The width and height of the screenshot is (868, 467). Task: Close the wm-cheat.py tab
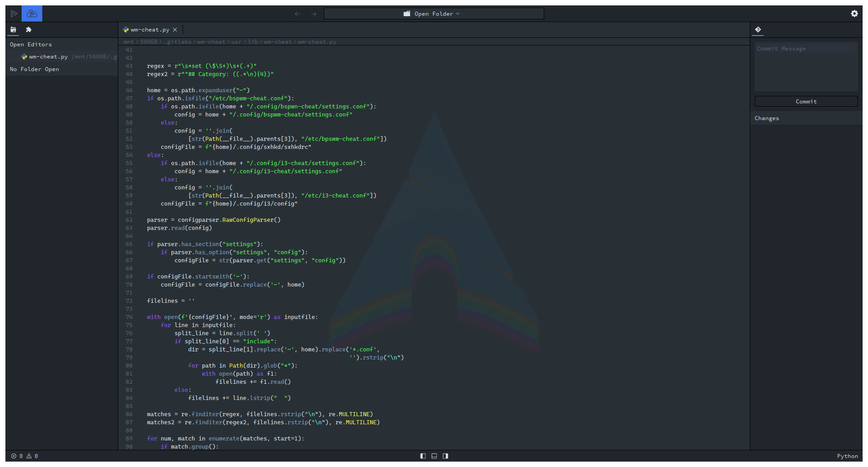click(x=175, y=30)
